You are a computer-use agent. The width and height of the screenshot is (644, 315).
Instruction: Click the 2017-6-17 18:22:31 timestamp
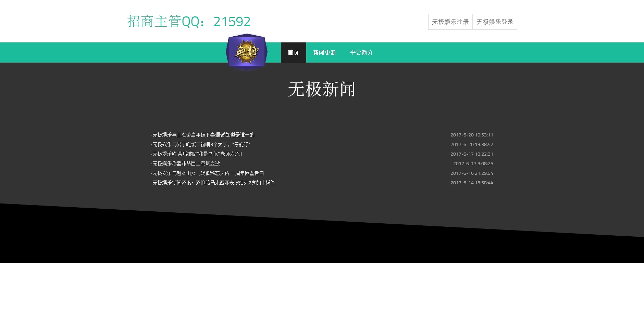coord(472,154)
